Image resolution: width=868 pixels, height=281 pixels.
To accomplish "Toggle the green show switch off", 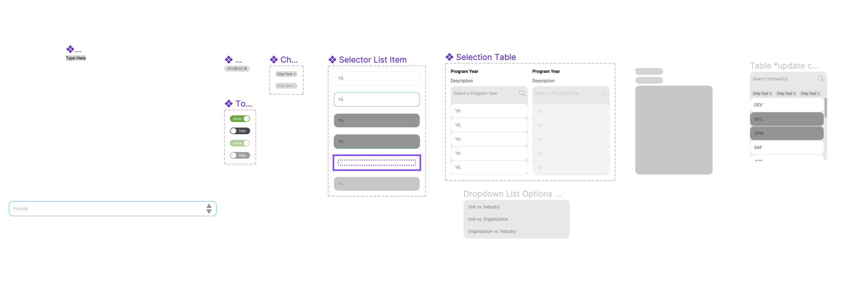I will click(x=240, y=119).
